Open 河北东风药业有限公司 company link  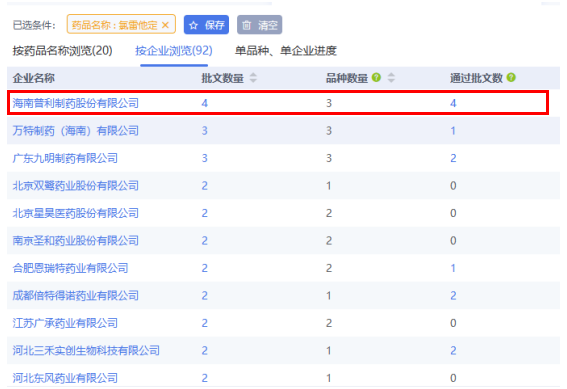(x=65, y=378)
